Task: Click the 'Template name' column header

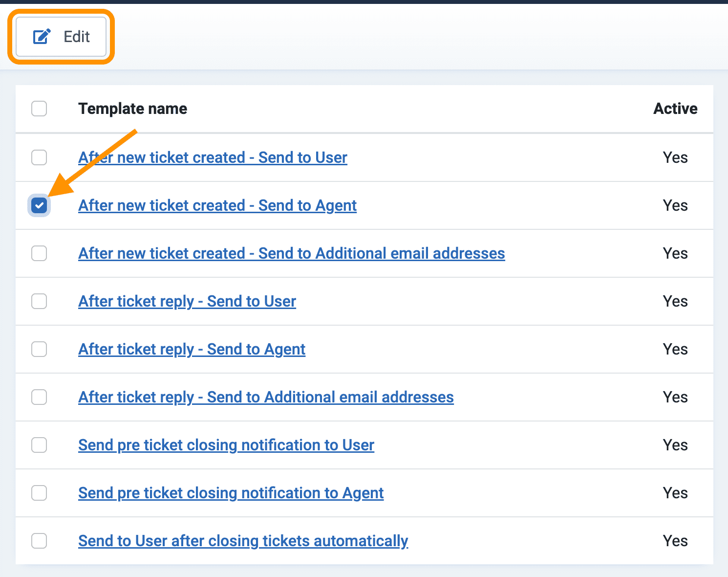Action: 132,109
